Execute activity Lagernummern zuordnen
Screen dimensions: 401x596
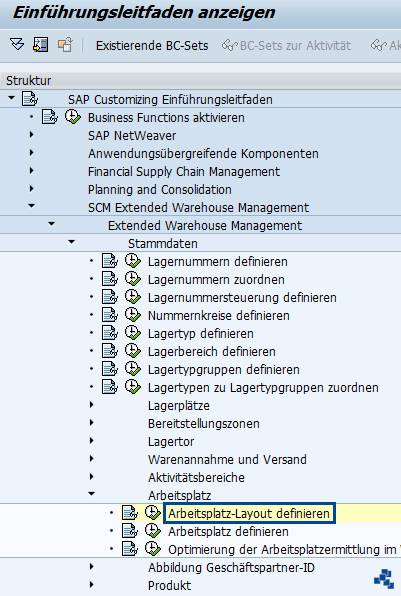pos(133,279)
